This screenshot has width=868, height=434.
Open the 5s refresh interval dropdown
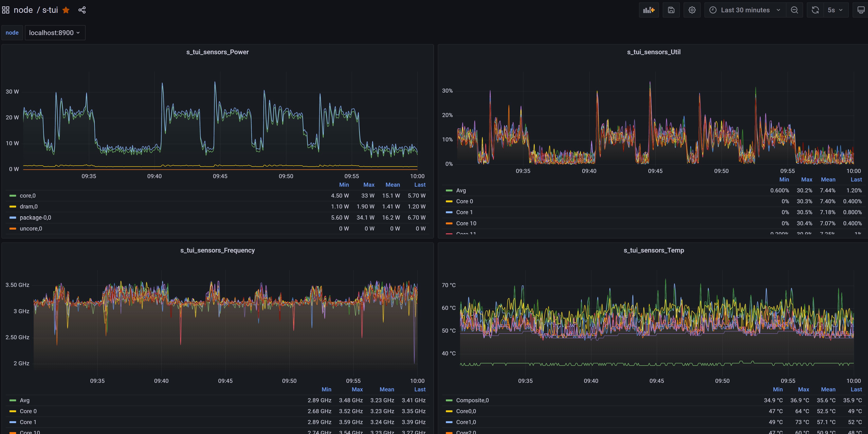834,10
